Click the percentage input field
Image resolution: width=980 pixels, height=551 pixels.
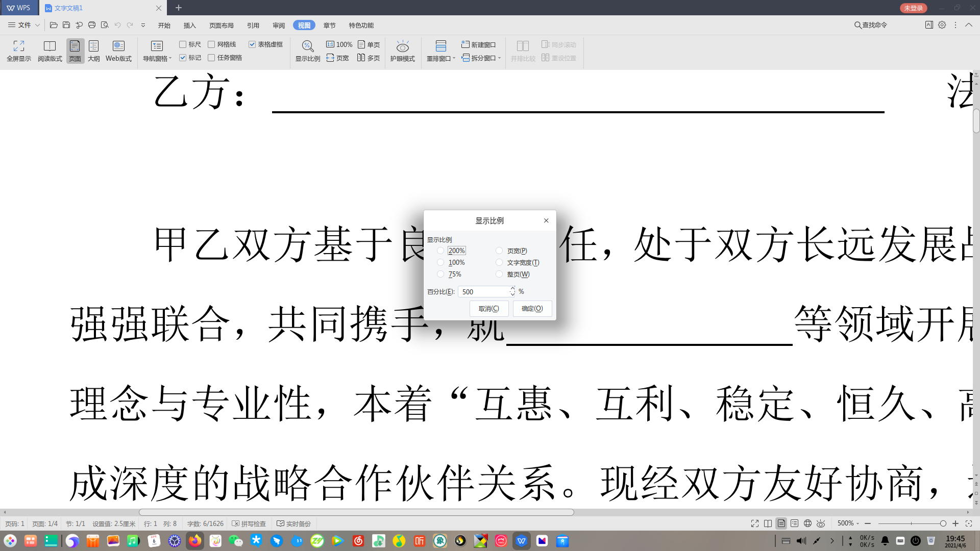pyautogui.click(x=483, y=292)
